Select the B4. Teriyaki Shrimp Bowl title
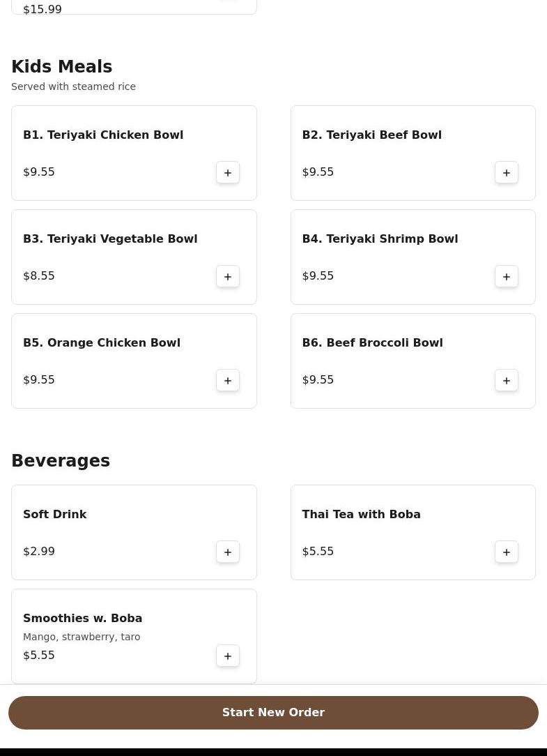This screenshot has height=756, width=547. coord(380,239)
